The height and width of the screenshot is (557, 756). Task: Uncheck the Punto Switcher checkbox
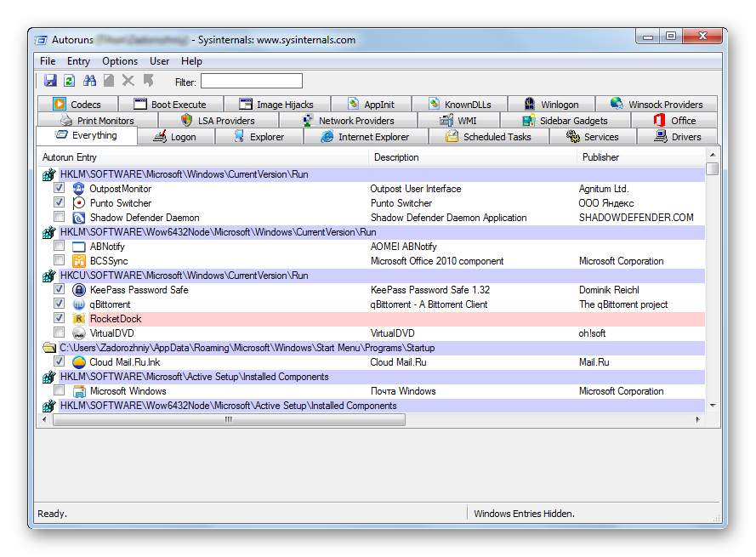(x=59, y=202)
